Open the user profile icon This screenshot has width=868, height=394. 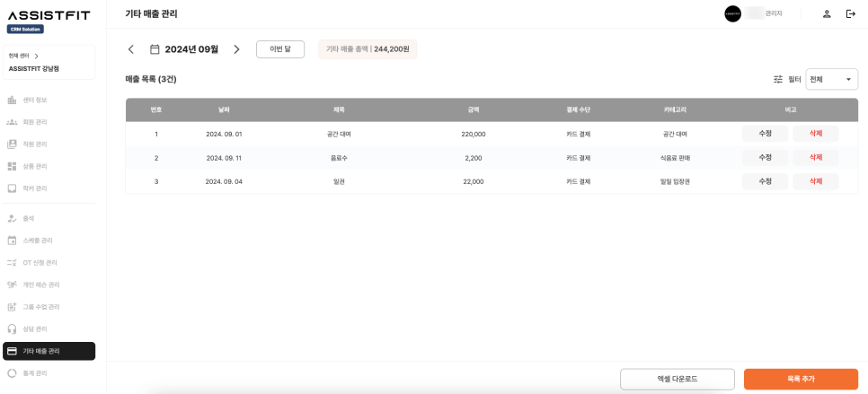pos(827,13)
